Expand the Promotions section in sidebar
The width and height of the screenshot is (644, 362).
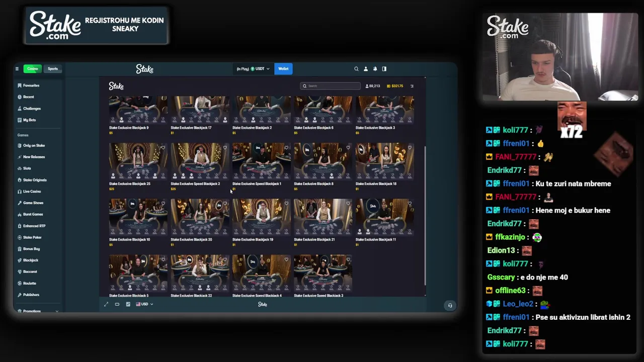coord(57,311)
